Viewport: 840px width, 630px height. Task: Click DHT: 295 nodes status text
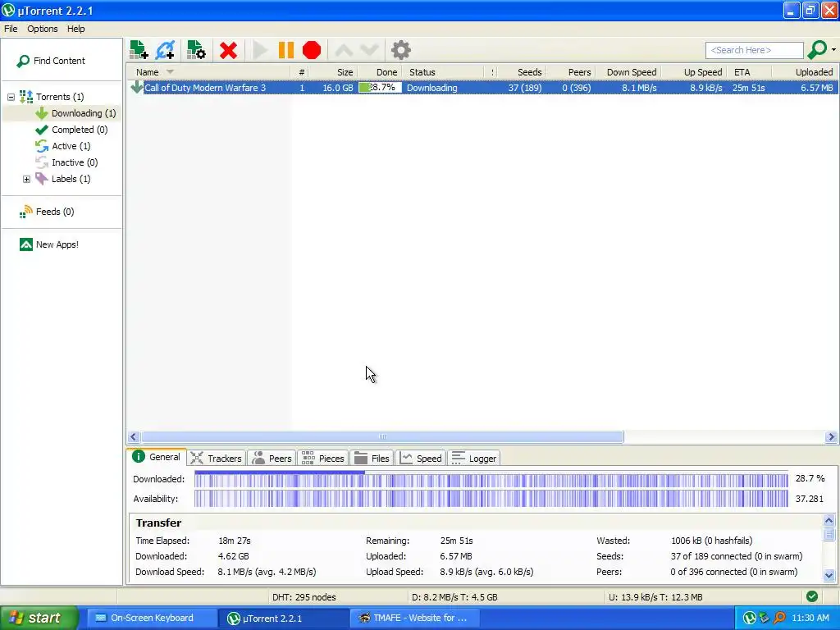click(x=304, y=597)
